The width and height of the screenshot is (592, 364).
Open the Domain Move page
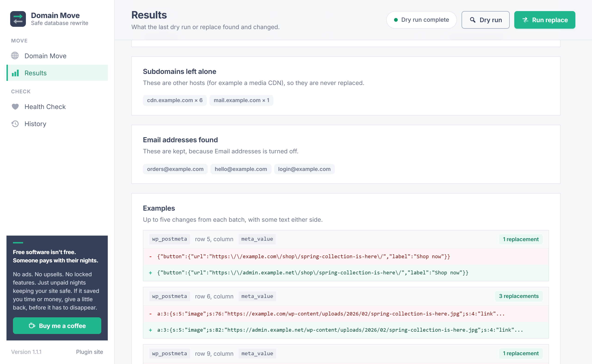click(x=57, y=56)
